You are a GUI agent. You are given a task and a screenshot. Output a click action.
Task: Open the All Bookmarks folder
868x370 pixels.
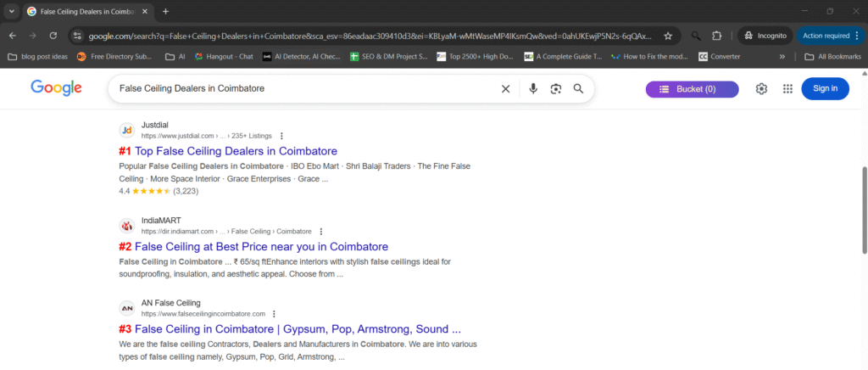click(x=832, y=57)
